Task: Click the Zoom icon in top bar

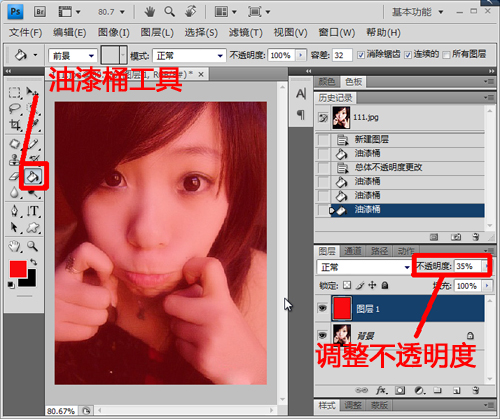Action: (170, 12)
